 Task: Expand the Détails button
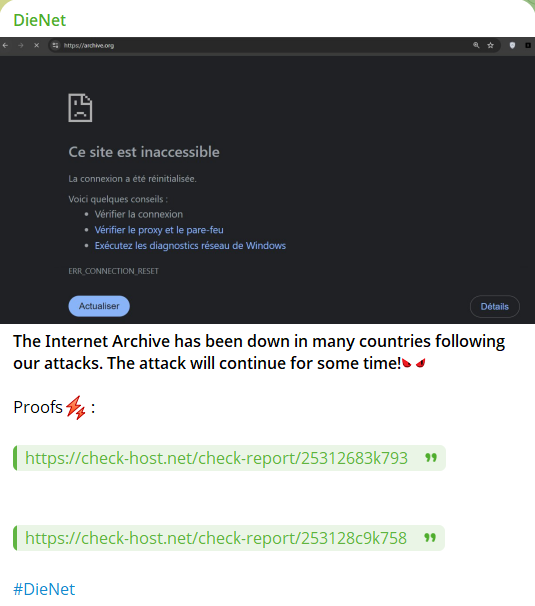point(494,306)
